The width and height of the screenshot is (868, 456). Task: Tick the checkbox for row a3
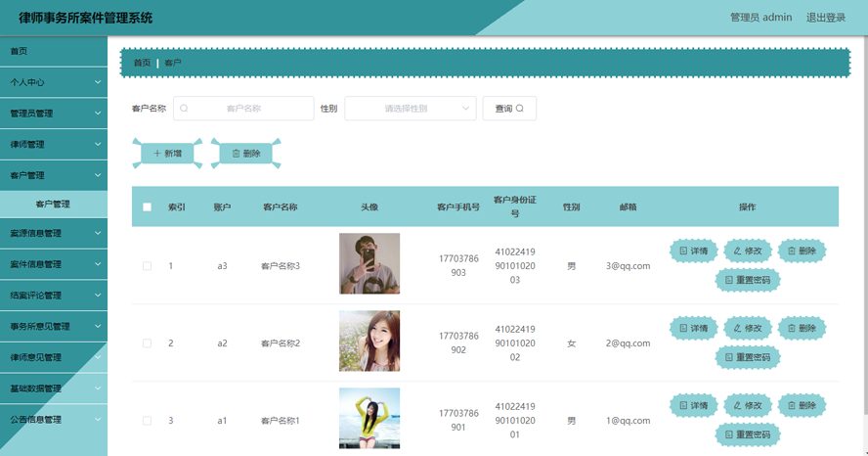(x=147, y=266)
